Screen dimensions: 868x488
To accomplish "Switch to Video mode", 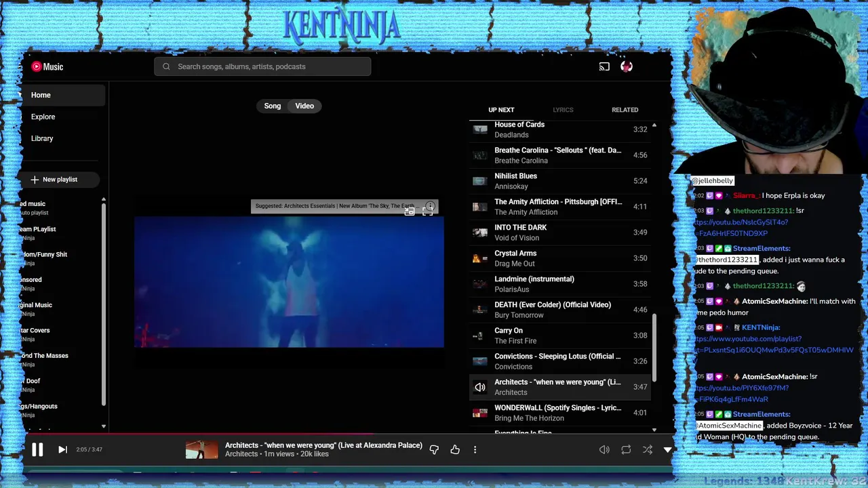I will 304,106.
